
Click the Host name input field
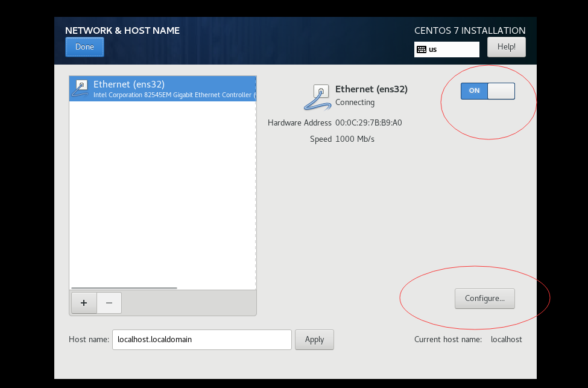pos(202,340)
